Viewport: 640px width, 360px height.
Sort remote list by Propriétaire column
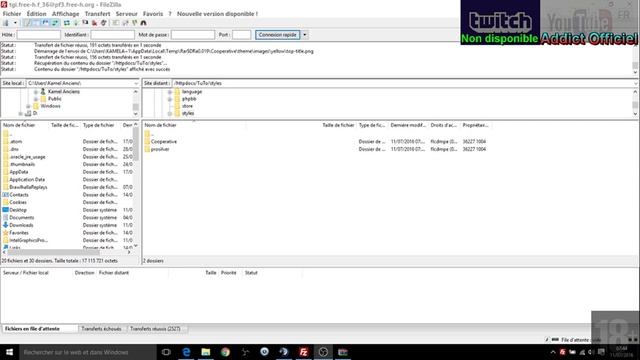[x=475, y=125]
